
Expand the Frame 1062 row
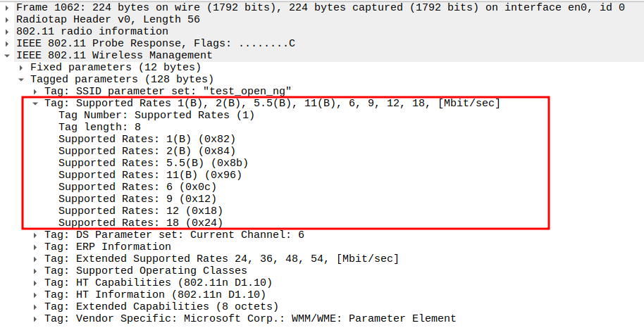(8, 8)
